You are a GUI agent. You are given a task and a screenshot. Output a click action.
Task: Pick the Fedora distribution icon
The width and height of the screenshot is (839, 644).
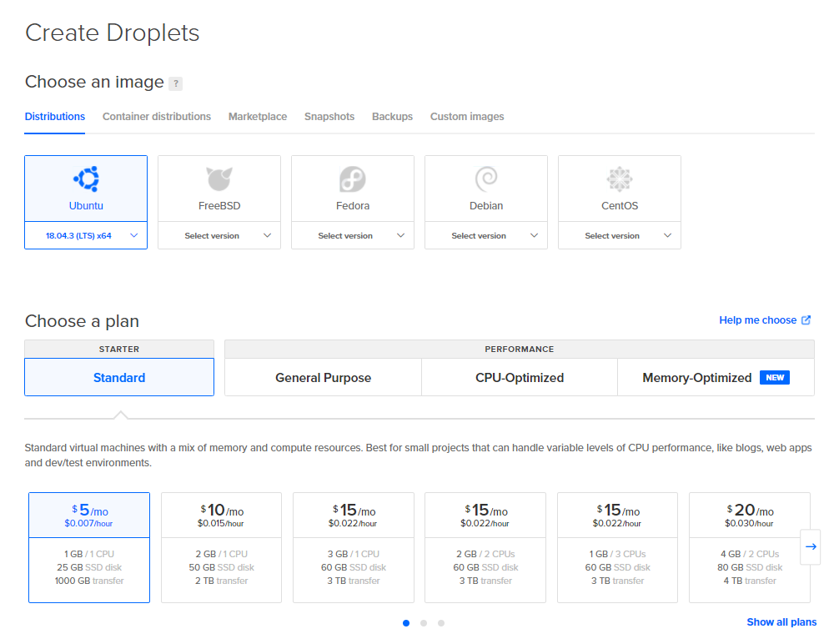pyautogui.click(x=353, y=179)
